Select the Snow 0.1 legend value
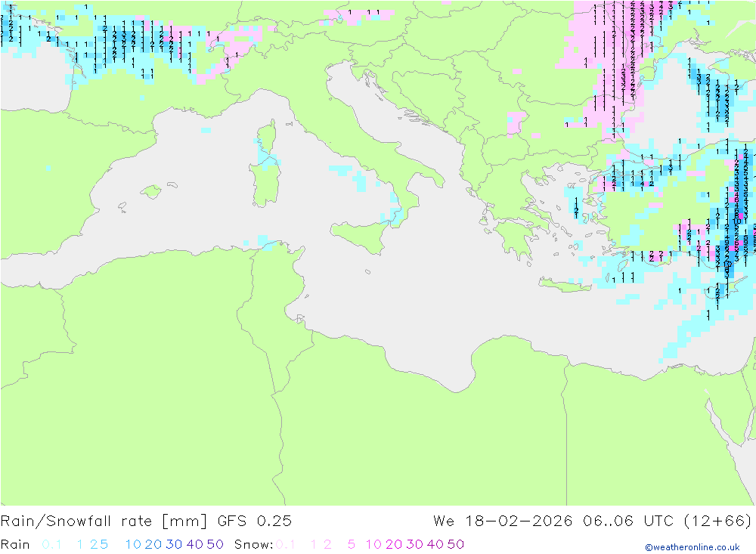The image size is (756, 554). (286, 544)
